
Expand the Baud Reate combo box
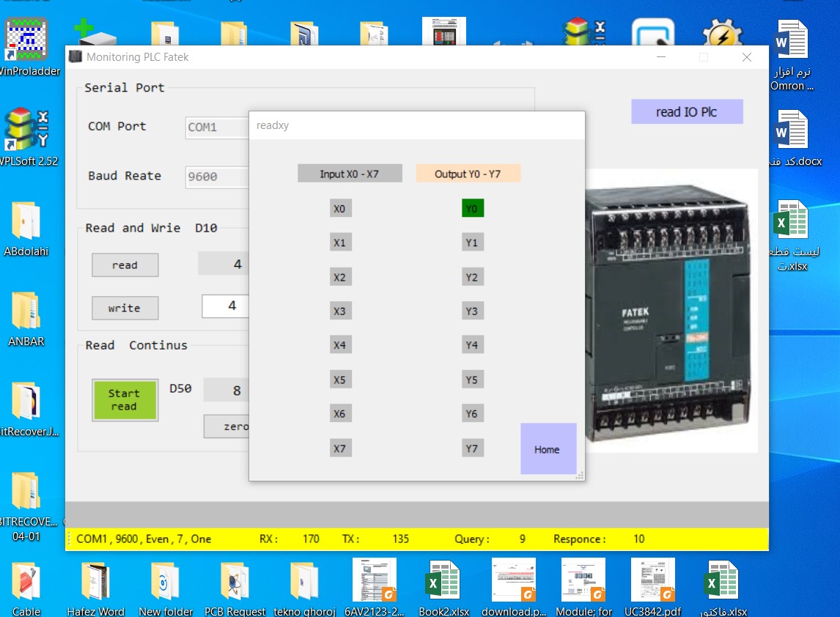click(x=218, y=177)
